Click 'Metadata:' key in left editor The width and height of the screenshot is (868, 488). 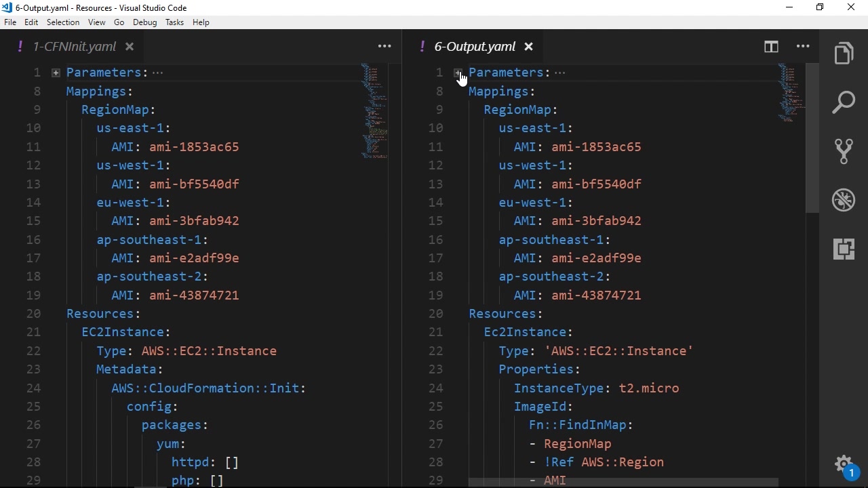[x=130, y=369]
